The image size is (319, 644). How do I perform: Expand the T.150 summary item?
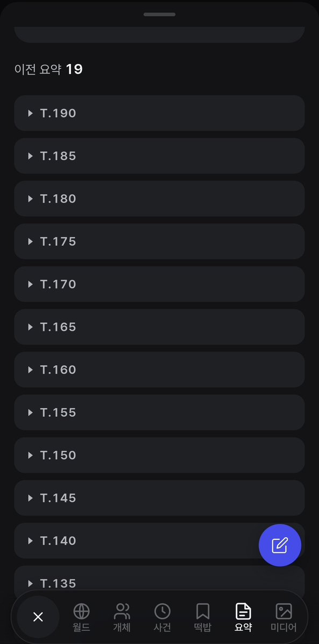point(159,454)
